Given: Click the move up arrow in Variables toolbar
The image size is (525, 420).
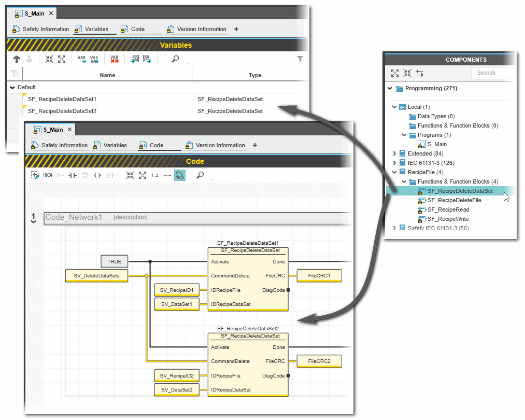Looking at the screenshot, I should [17, 59].
